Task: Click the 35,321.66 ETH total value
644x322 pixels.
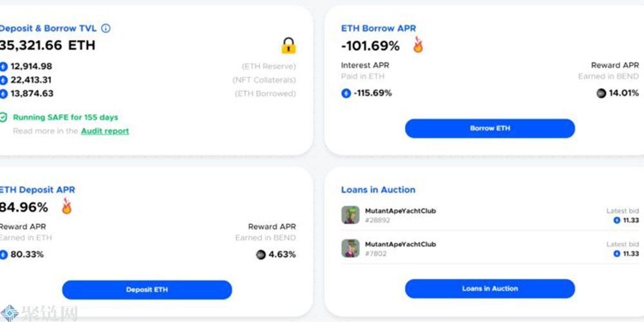Action: point(48,45)
